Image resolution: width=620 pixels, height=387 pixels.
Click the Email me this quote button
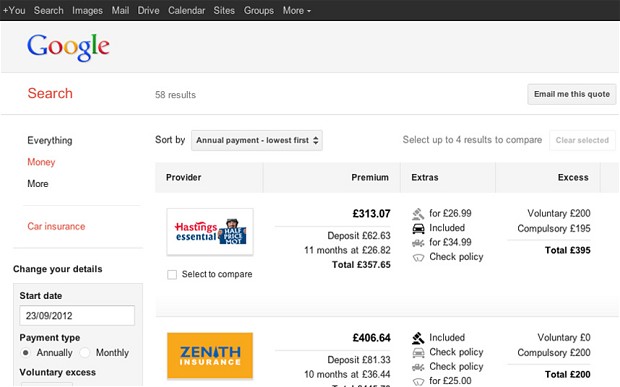[x=572, y=94]
